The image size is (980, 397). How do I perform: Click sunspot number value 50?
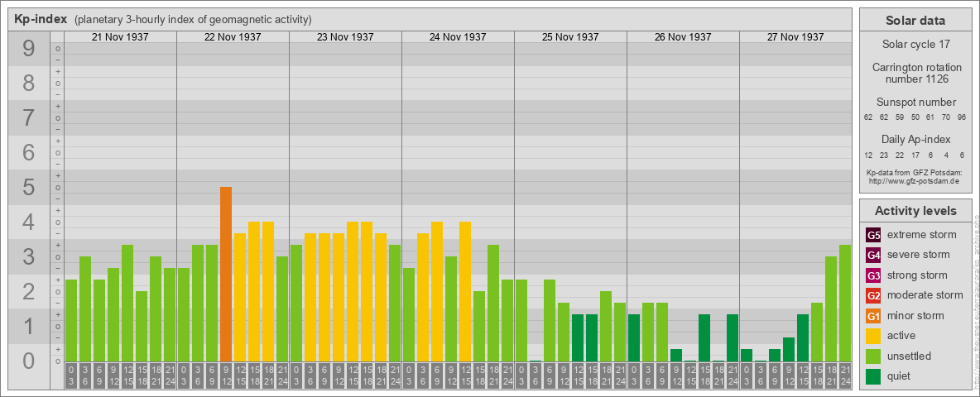coord(915,117)
